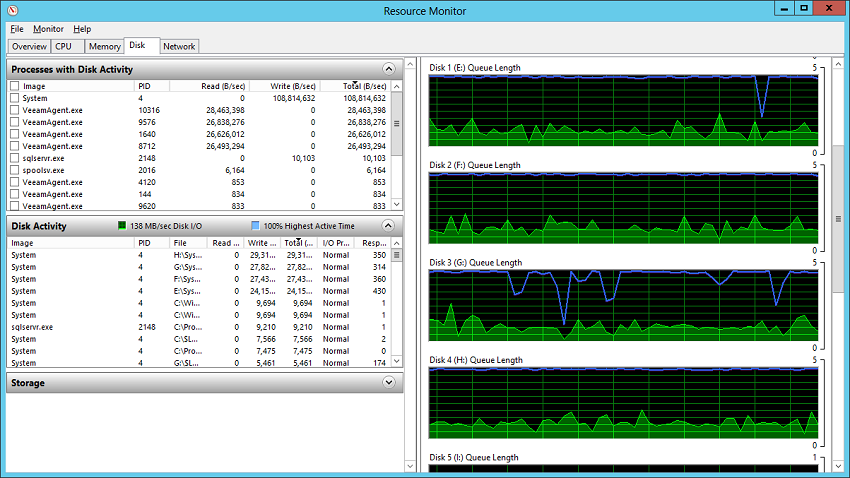Viewport: 850px width, 478px height.
Task: Click the blue Highest Active Time square
Action: click(x=255, y=225)
